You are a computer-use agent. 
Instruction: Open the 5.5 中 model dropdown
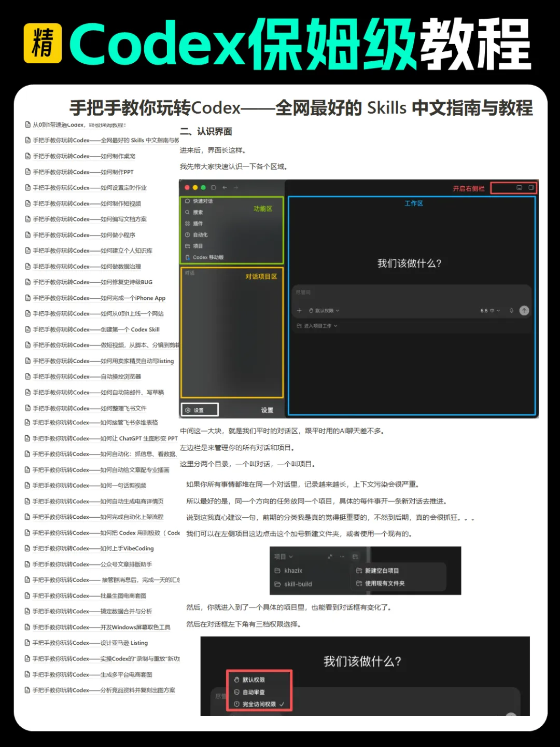tap(490, 311)
